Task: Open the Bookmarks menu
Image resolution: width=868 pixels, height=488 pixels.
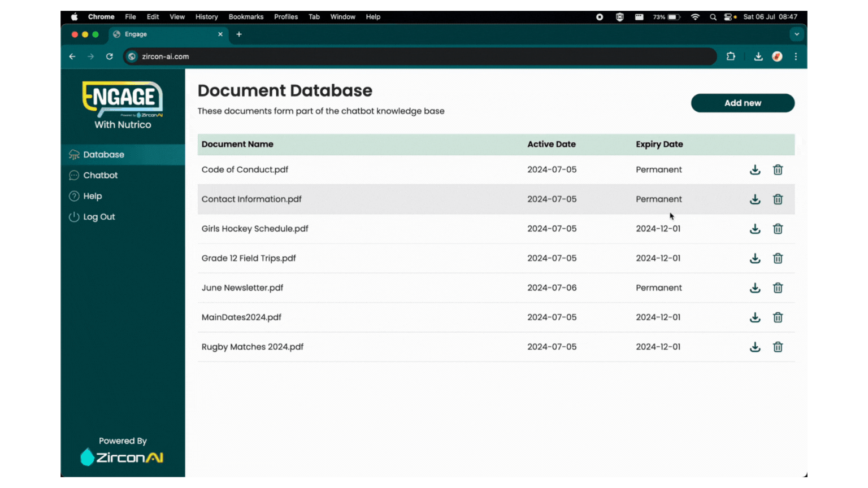Action: point(246,17)
